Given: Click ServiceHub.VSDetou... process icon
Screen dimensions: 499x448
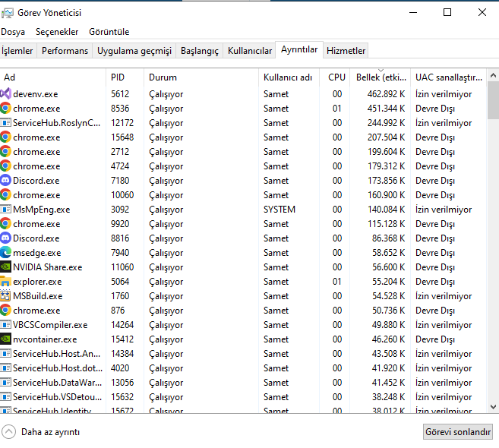Looking at the screenshot, I should 6,397.
